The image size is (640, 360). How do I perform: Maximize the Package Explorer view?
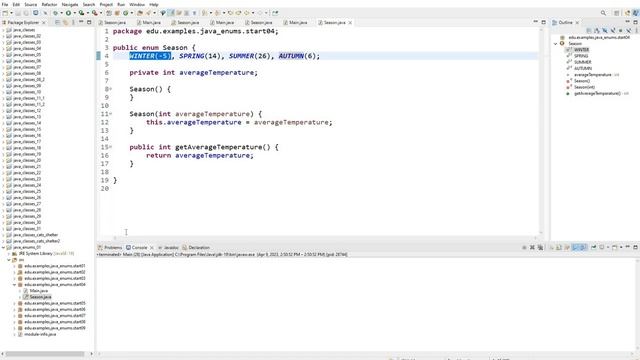pyautogui.click(x=89, y=22)
